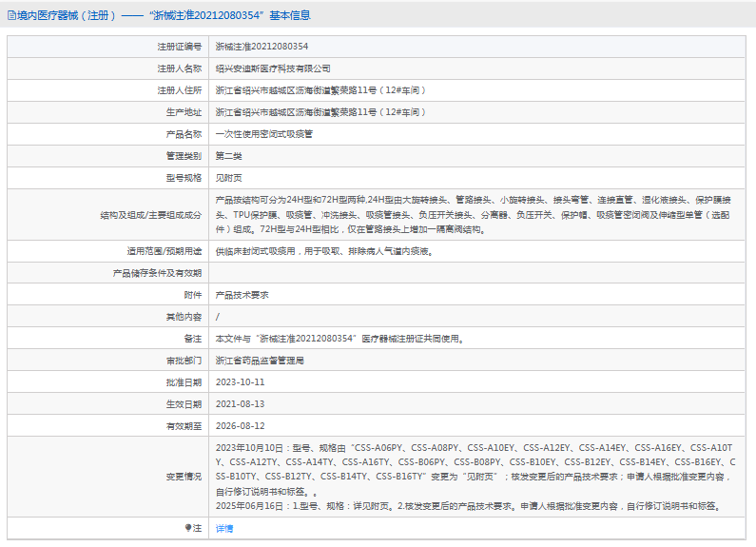Select effective date 2021-08-13
Screen dimensions: 756x547
240,403
